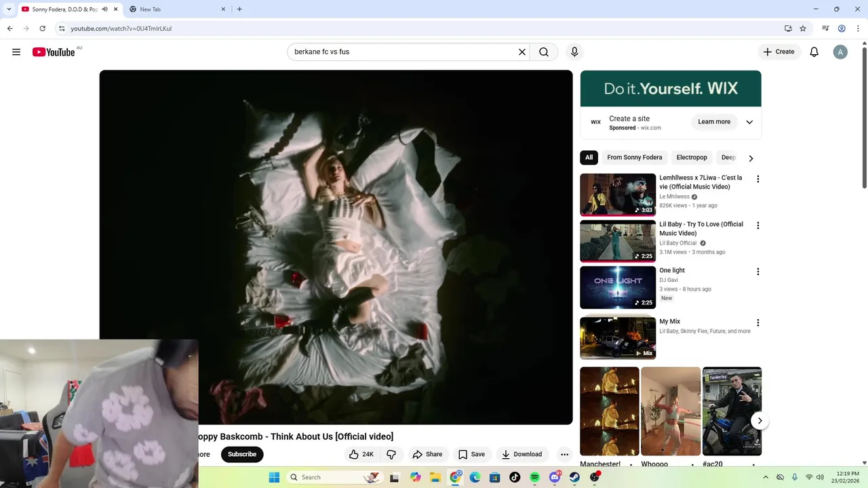Select From Sonny Fodera chip
Image resolution: width=868 pixels, height=488 pixels.
635,157
